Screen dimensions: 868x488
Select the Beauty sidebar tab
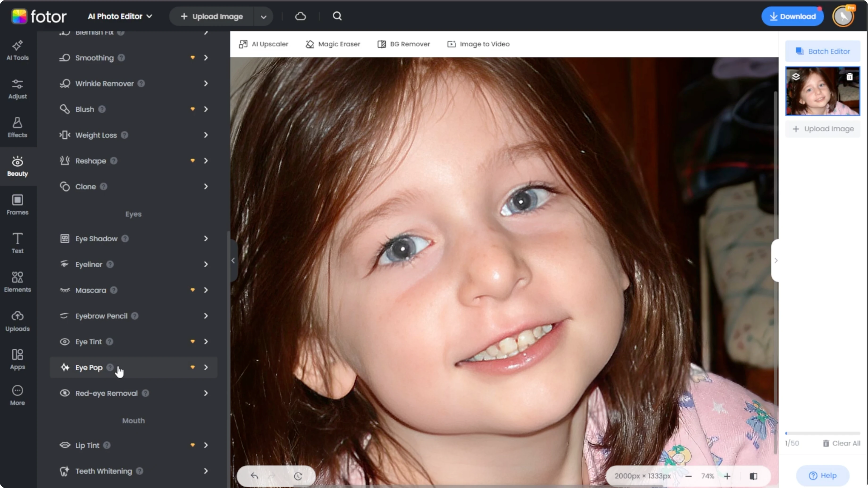point(17,166)
